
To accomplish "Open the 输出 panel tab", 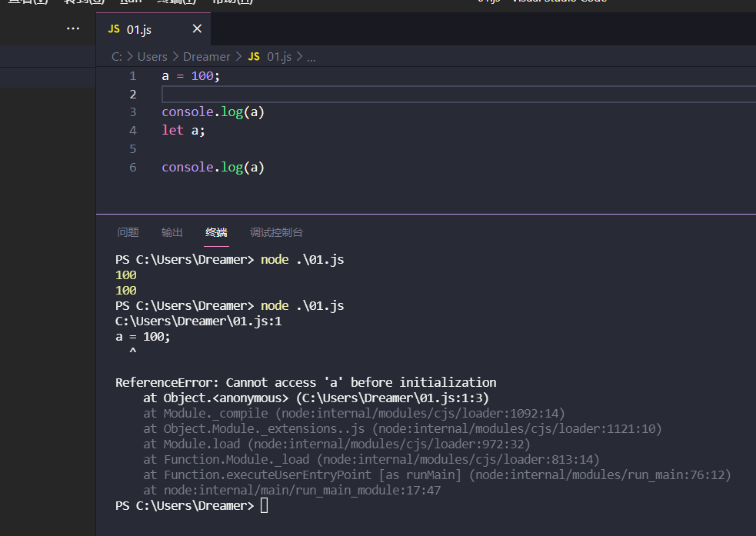I will [x=172, y=232].
